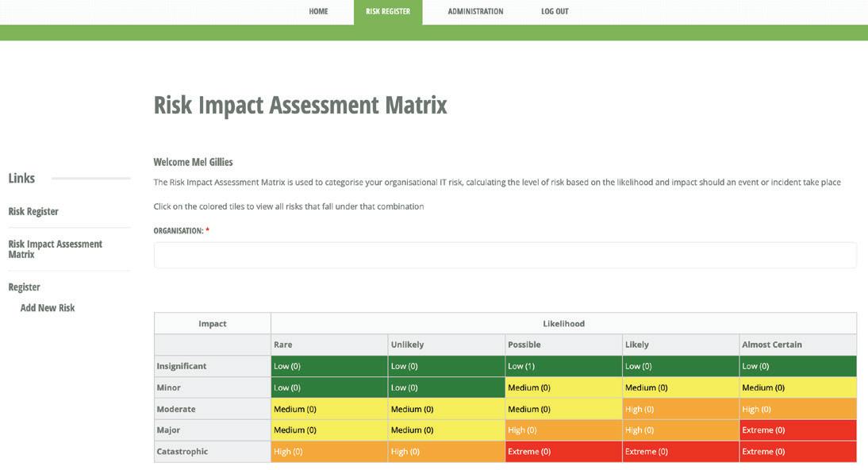This screenshot has height=470, width=868.
Task: Click Log Out in navigation
Action: pos(555,12)
